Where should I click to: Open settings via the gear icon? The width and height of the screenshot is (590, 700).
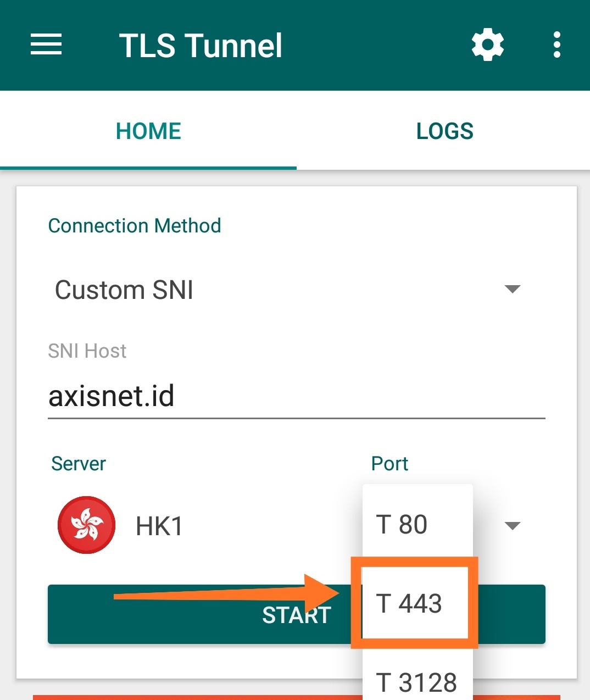click(488, 45)
